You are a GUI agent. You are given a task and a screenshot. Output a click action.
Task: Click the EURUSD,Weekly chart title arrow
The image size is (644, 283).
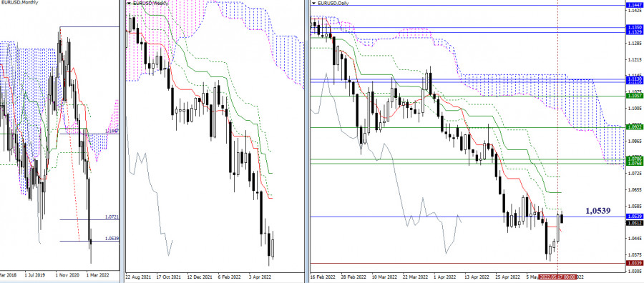tap(129, 3)
